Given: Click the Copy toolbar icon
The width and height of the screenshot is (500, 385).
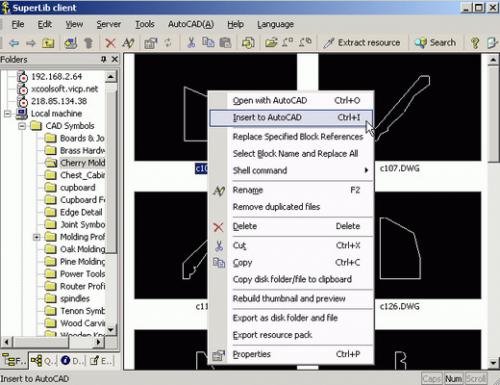Looking at the screenshot, I should pyautogui.click(x=208, y=42).
